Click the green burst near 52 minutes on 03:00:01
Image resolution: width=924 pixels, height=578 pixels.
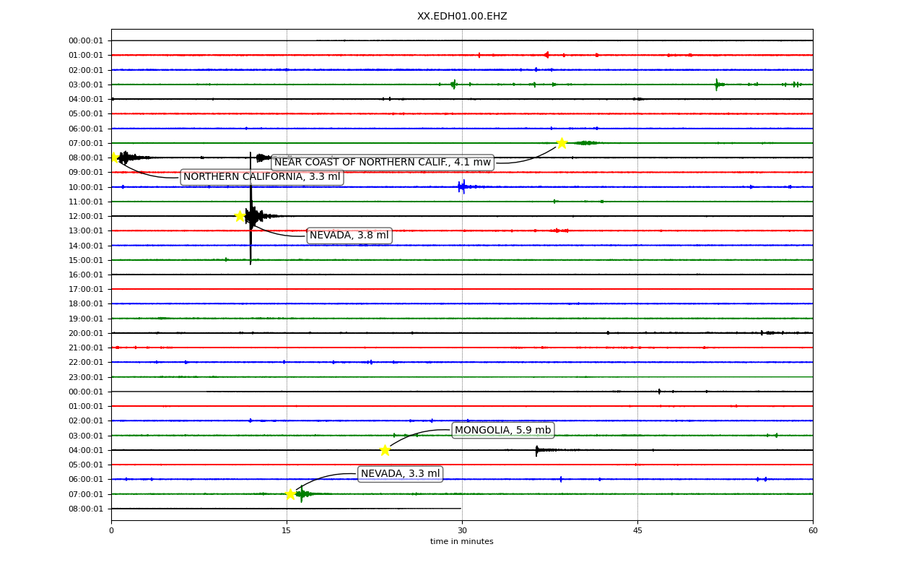[717, 85]
